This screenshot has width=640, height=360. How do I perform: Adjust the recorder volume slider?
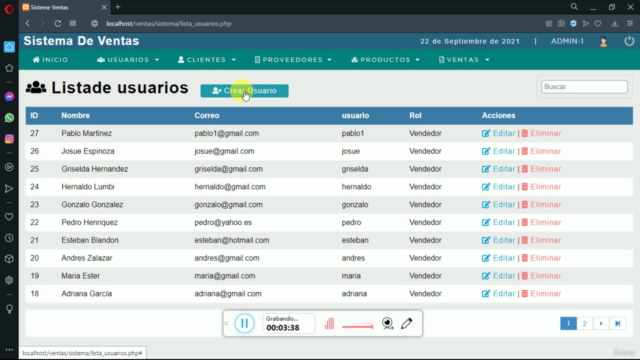tap(358, 326)
